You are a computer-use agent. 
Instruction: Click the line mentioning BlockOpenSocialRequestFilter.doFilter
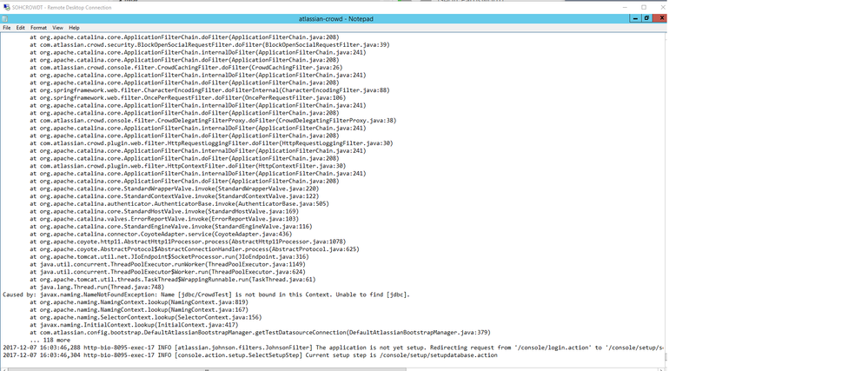209,45
